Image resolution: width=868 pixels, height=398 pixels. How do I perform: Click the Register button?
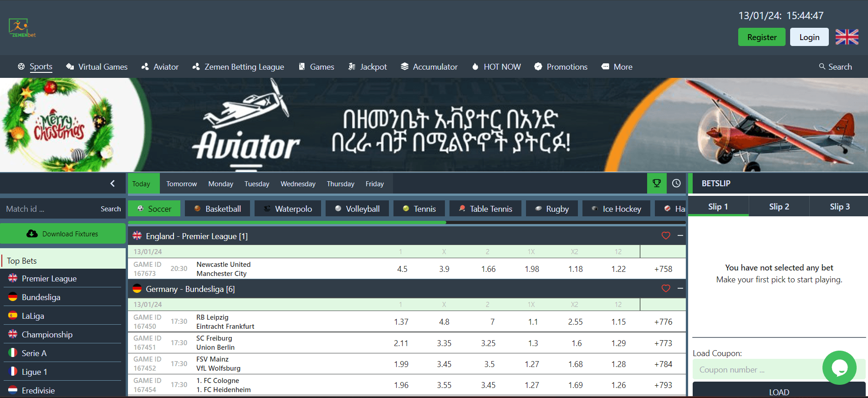click(x=762, y=37)
